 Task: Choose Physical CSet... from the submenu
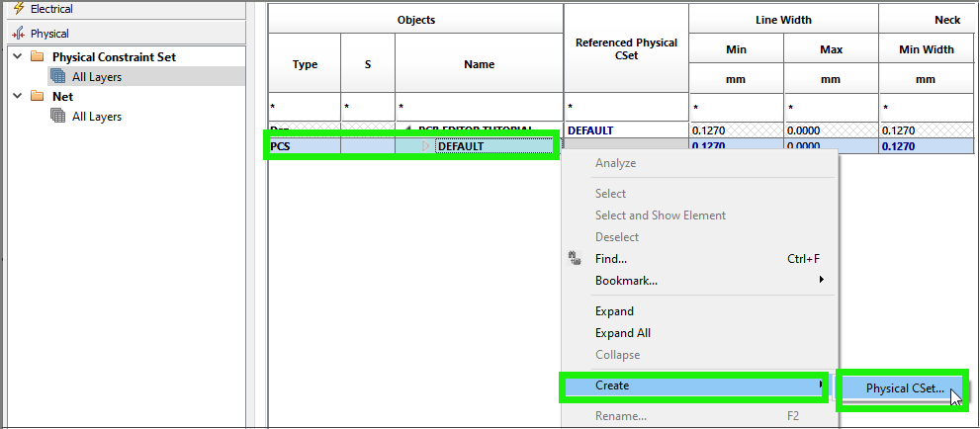pos(905,387)
